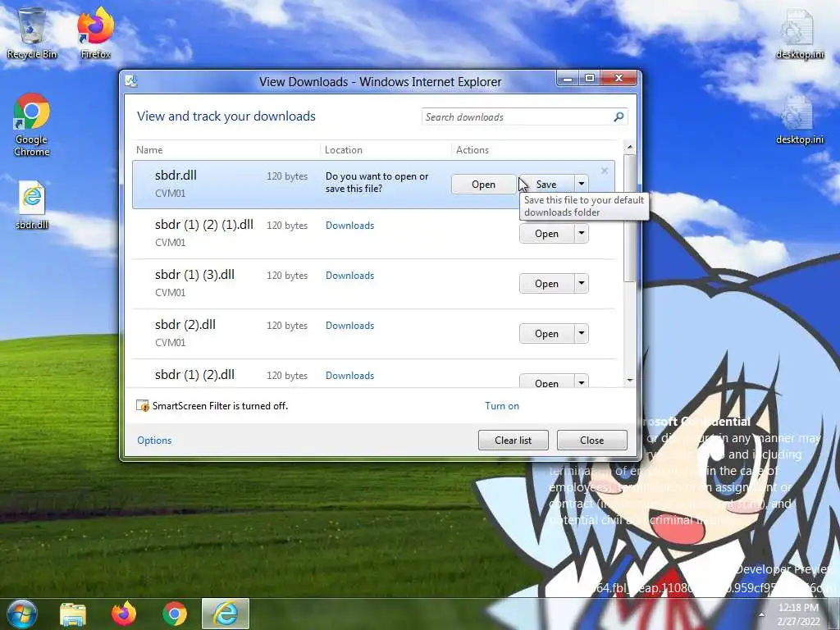Expand dropdown arrow for sbdr (1) (2) (1).dll
This screenshot has height=630, width=840.
click(x=582, y=233)
